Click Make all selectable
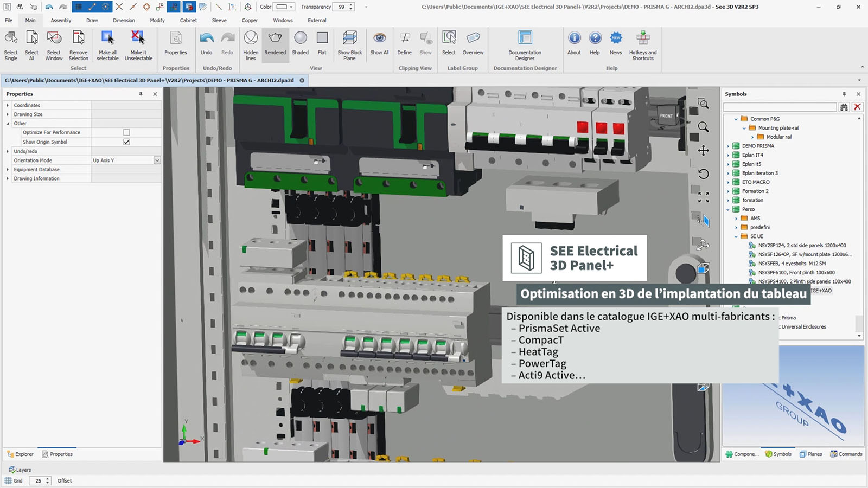The image size is (868, 488). (107, 45)
